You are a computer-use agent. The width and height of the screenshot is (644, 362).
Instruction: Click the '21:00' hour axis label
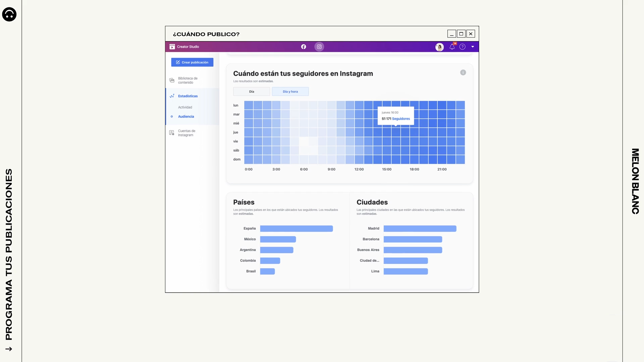(442, 169)
